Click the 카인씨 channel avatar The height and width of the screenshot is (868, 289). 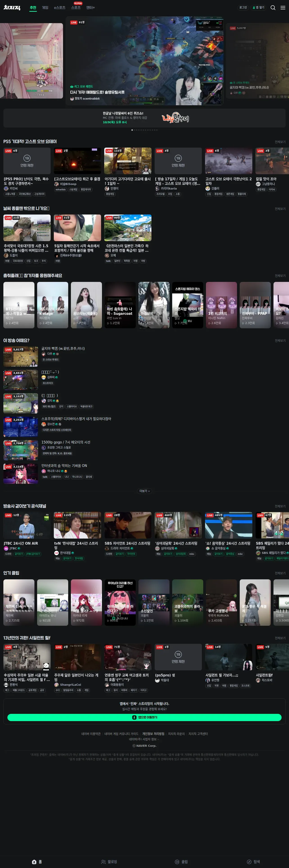pyautogui.click(x=6, y=188)
